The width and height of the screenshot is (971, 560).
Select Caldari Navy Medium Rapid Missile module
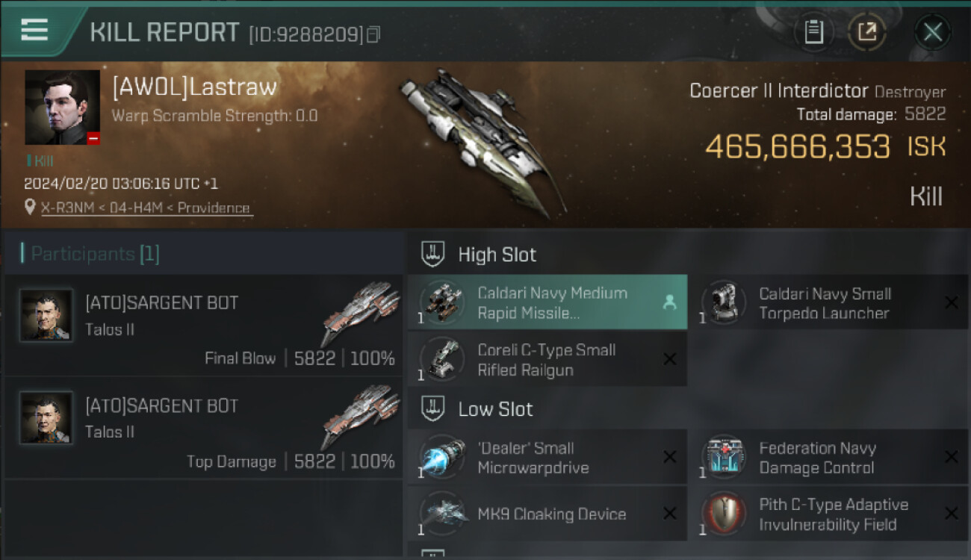(547, 302)
